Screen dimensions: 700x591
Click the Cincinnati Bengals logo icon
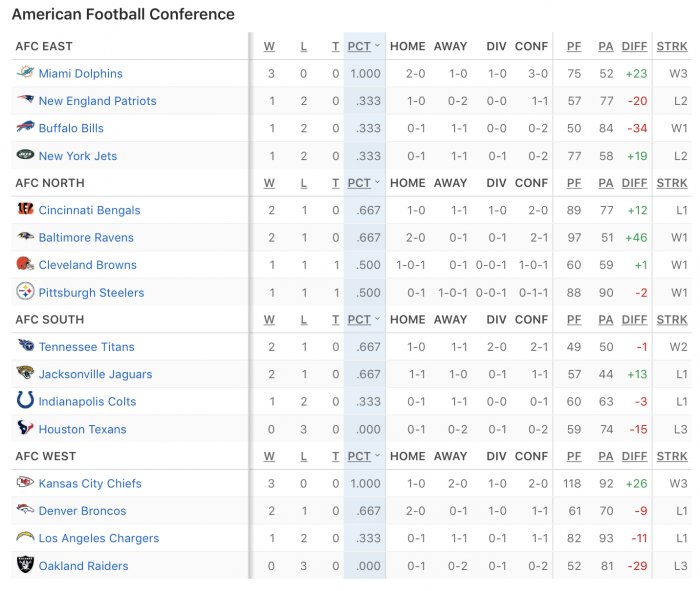(x=25, y=208)
